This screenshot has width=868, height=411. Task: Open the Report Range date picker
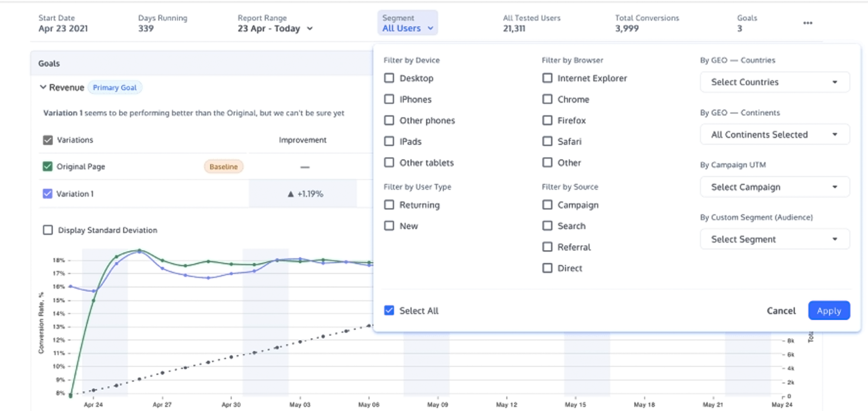click(x=275, y=28)
